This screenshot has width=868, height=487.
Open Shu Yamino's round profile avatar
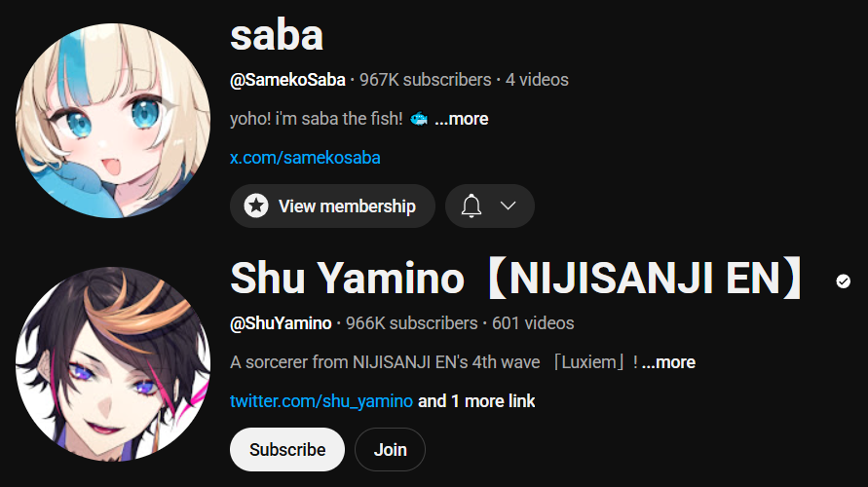pyautogui.click(x=113, y=364)
